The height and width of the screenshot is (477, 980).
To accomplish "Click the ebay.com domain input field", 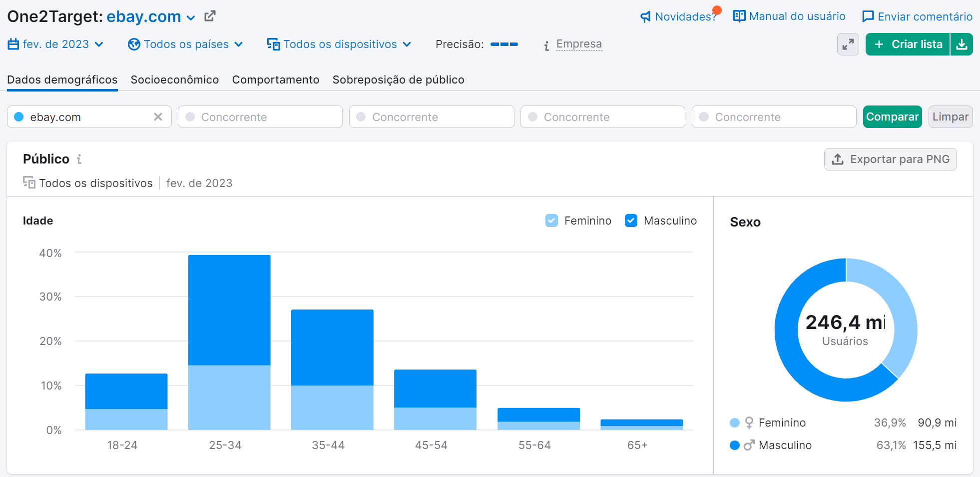I will (89, 116).
